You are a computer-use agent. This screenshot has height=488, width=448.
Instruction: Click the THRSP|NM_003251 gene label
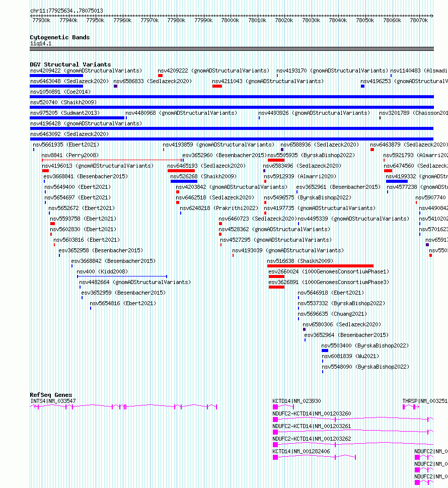tap(425, 401)
